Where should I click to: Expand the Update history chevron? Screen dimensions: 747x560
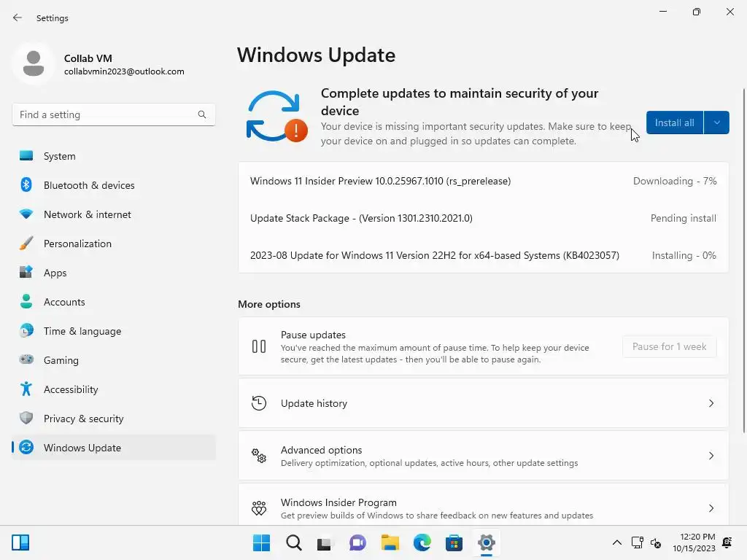(711, 403)
